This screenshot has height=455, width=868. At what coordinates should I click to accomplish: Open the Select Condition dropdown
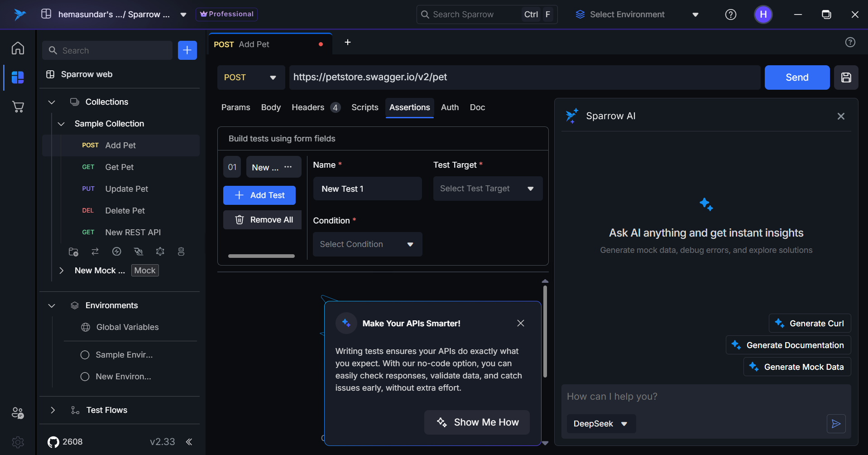point(367,244)
